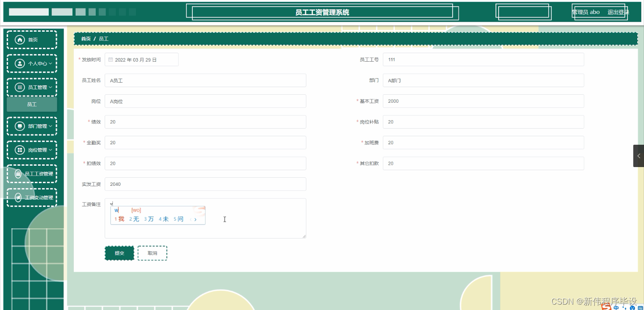Focus the 其它扣款 input field

point(483,163)
